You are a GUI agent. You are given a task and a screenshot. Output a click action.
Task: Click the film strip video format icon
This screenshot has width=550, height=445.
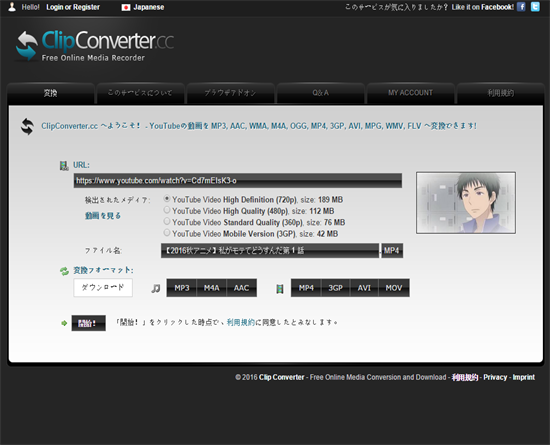280,289
